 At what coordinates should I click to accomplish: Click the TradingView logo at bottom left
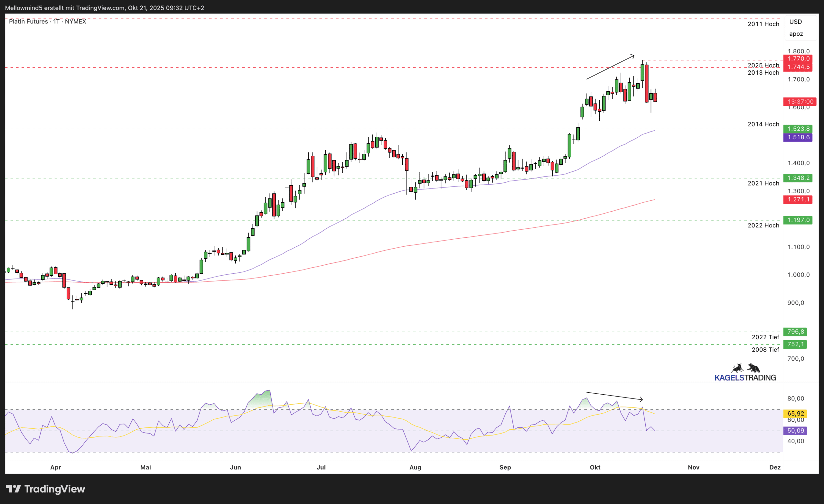(x=46, y=489)
